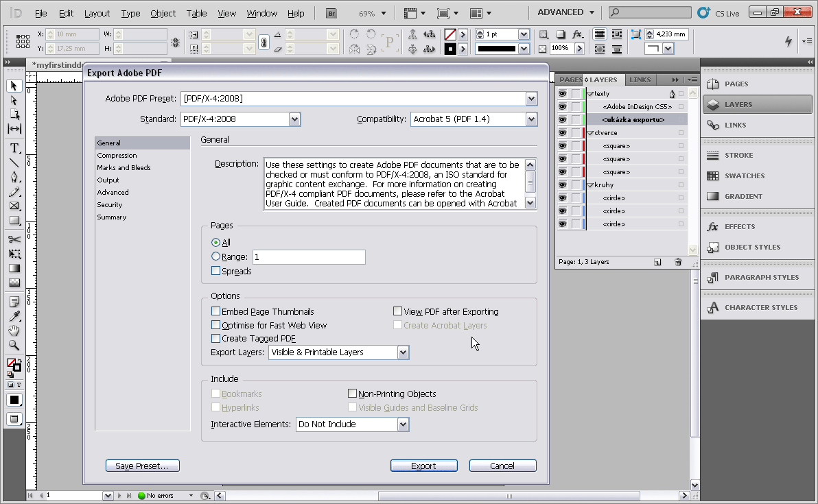
Task: Create new layer in Layers panel
Action: 657,262
